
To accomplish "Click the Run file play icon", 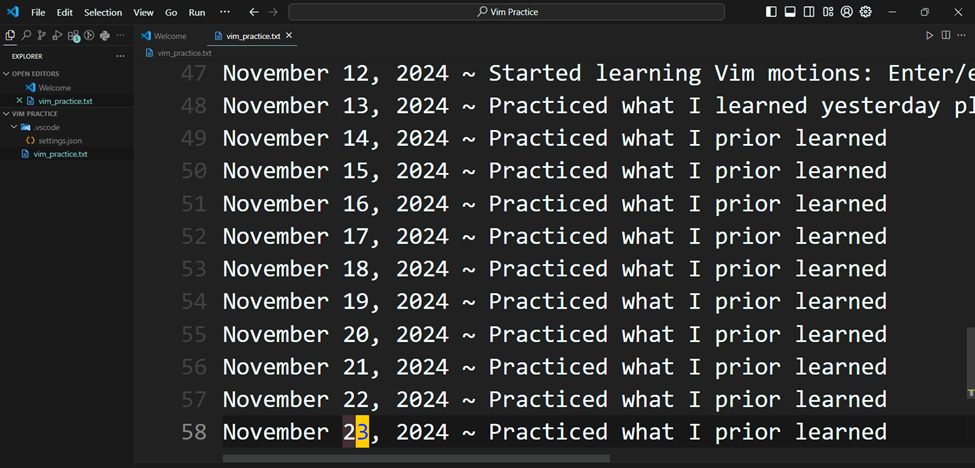I will pos(930,35).
